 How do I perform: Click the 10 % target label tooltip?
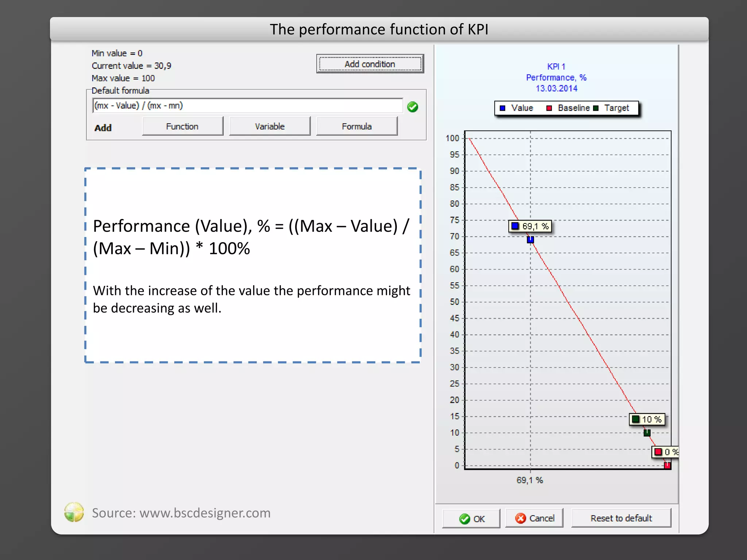tap(647, 419)
